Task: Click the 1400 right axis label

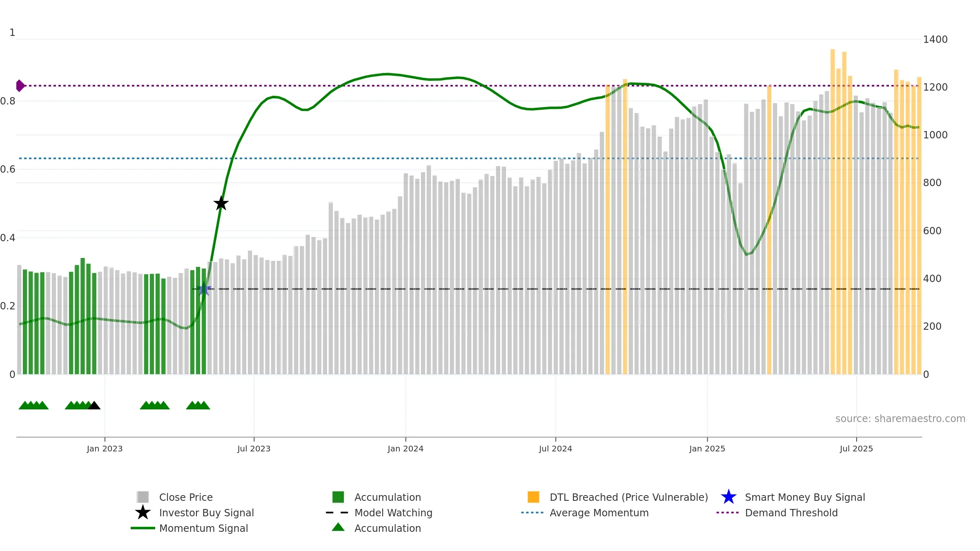Action: point(935,40)
